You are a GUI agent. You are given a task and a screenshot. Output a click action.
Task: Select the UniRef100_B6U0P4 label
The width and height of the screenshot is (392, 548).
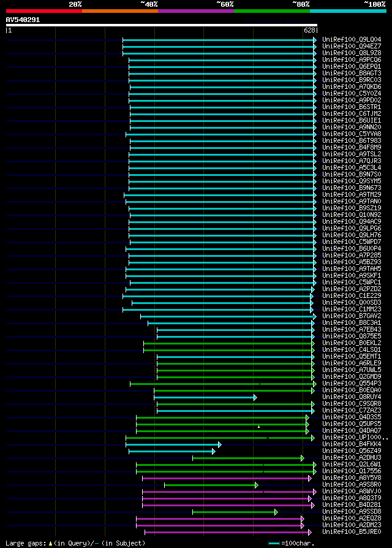[x=352, y=248]
